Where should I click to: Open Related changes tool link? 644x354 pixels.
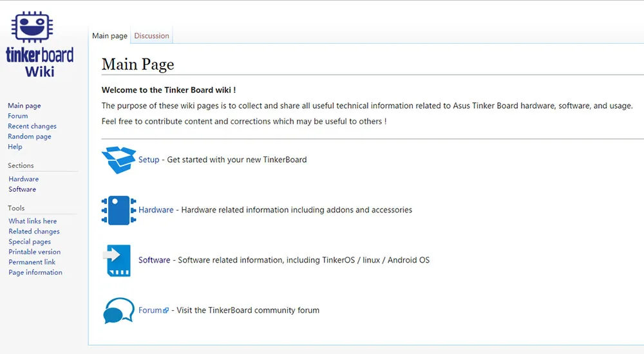point(34,231)
